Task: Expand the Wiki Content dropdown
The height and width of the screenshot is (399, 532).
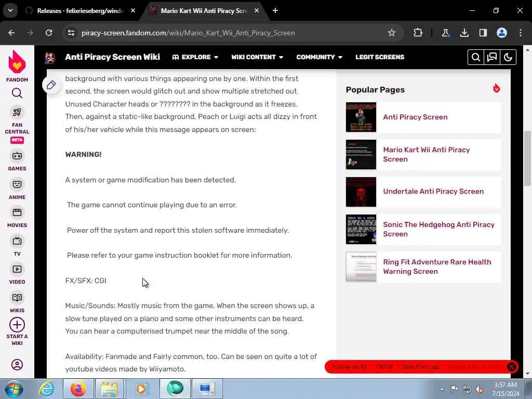Action: point(257,57)
